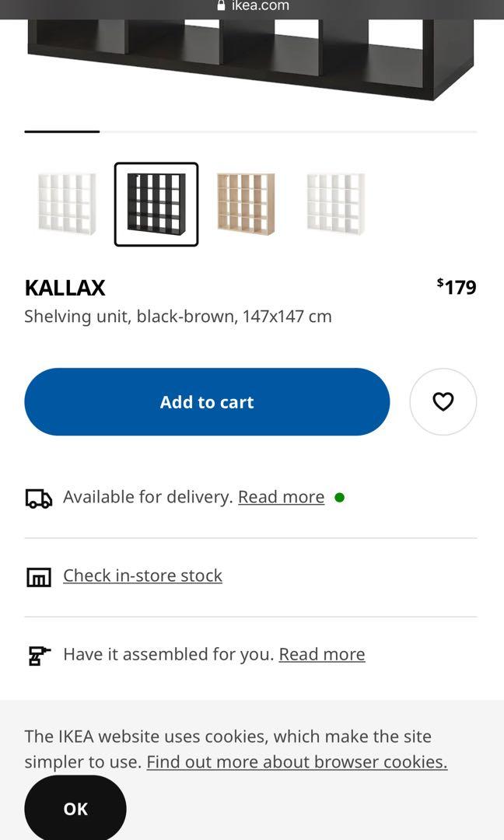Click the assembly service drill icon

(x=37, y=654)
